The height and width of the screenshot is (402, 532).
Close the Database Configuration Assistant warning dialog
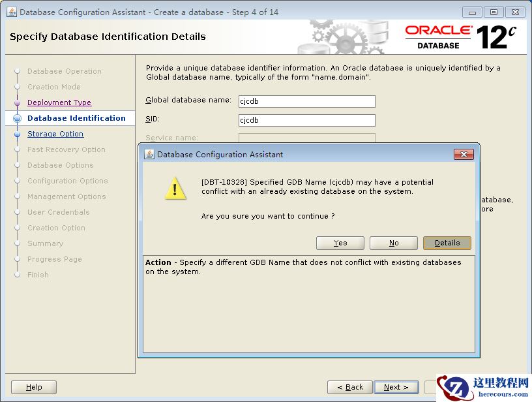click(464, 155)
